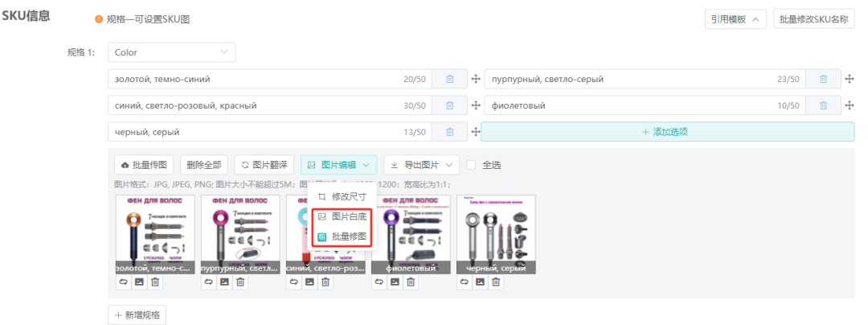Click swap icon under фиолетовый image

[379, 282]
